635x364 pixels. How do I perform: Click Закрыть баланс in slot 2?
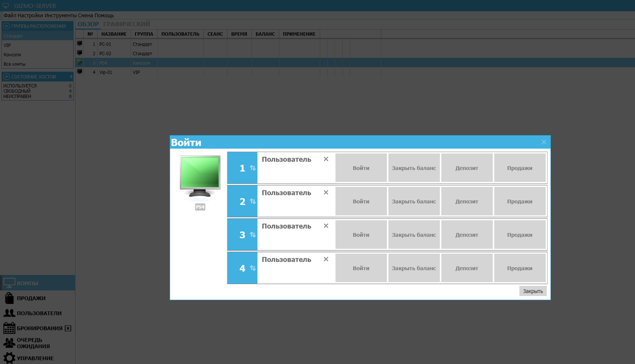pos(414,201)
